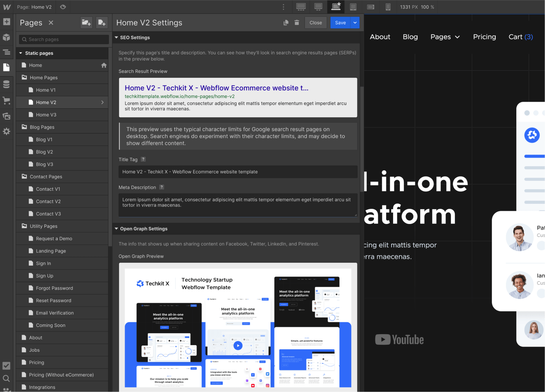Image resolution: width=545 pixels, height=392 pixels.
Task: Open the Components panel
Action: [x=7, y=37]
